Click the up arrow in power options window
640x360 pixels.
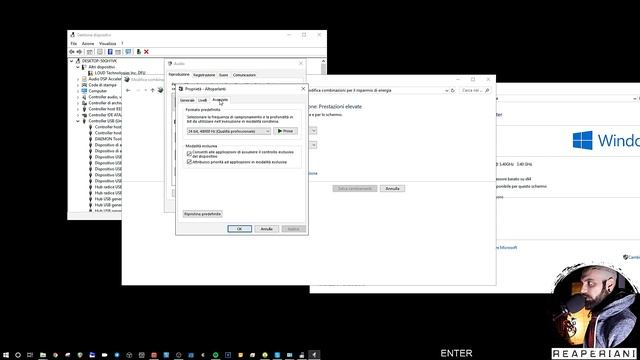coord(152,90)
